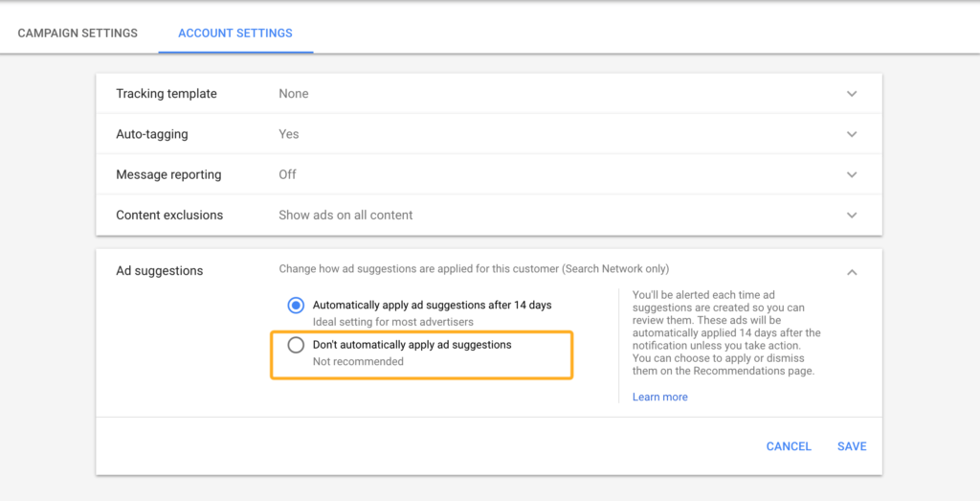Click the 'Not recommended' text
This screenshot has width=980, height=501.
coord(358,361)
